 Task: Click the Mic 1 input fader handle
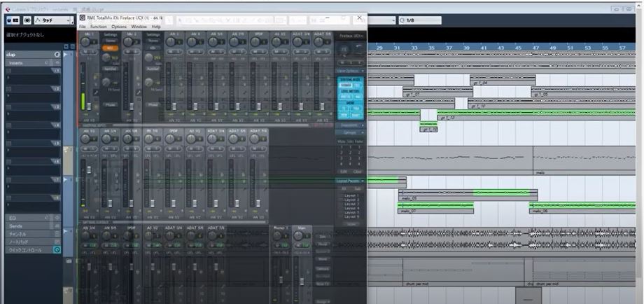tap(89, 106)
